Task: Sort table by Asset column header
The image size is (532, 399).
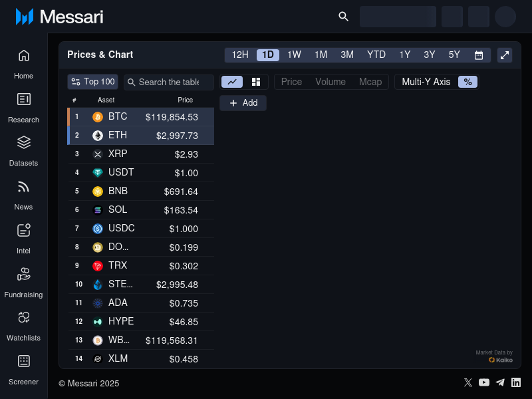Action: 106,100
